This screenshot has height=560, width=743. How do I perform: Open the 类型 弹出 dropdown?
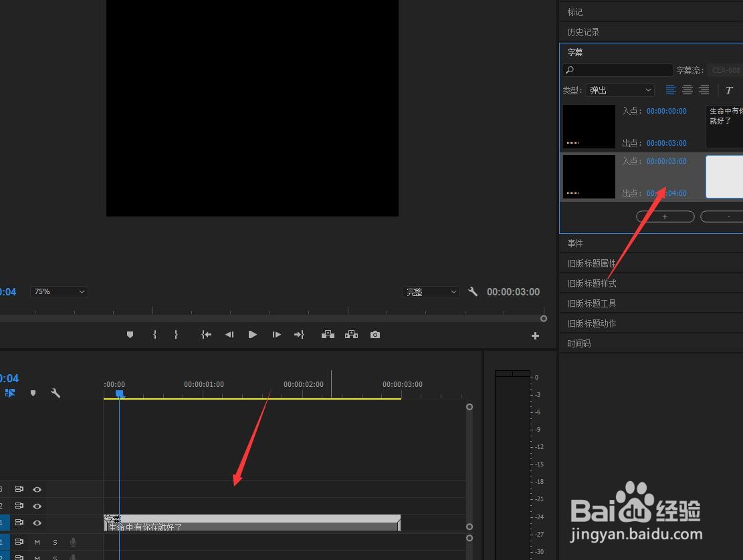coord(620,90)
